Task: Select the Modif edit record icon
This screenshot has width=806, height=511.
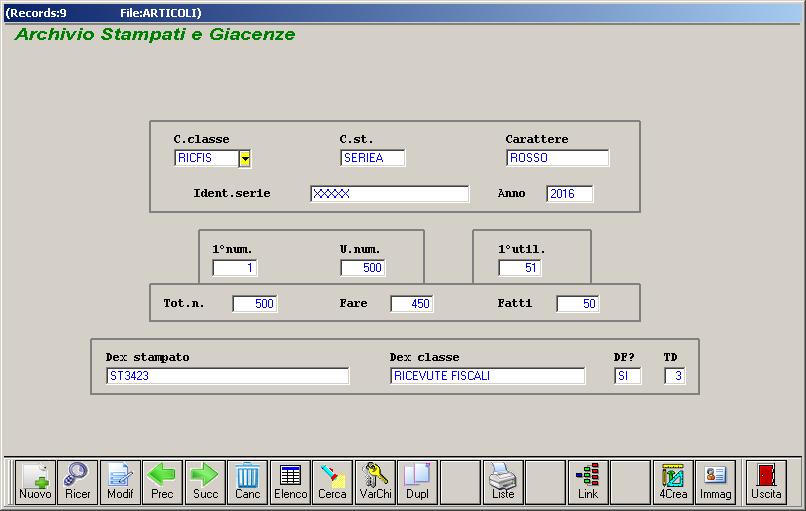Action: click(x=120, y=481)
